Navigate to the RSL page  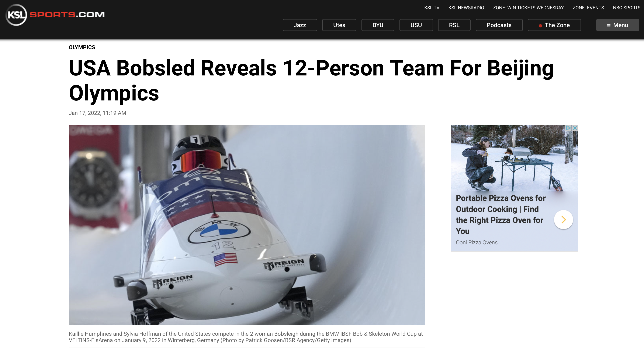tap(454, 25)
